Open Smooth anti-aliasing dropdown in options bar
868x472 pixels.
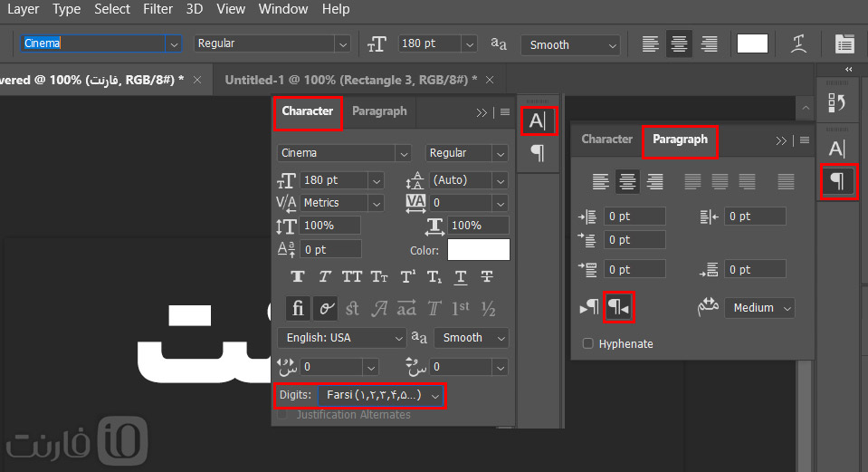tap(570, 45)
